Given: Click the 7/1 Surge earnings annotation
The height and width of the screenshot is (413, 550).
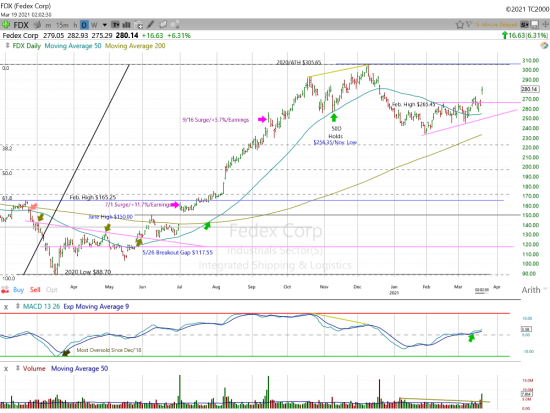Looking at the screenshot, I should 138,205.
